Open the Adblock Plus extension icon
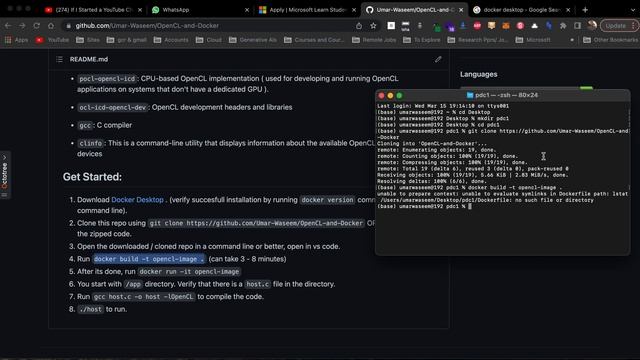The width and height of the screenshot is (640, 360). click(x=477, y=26)
